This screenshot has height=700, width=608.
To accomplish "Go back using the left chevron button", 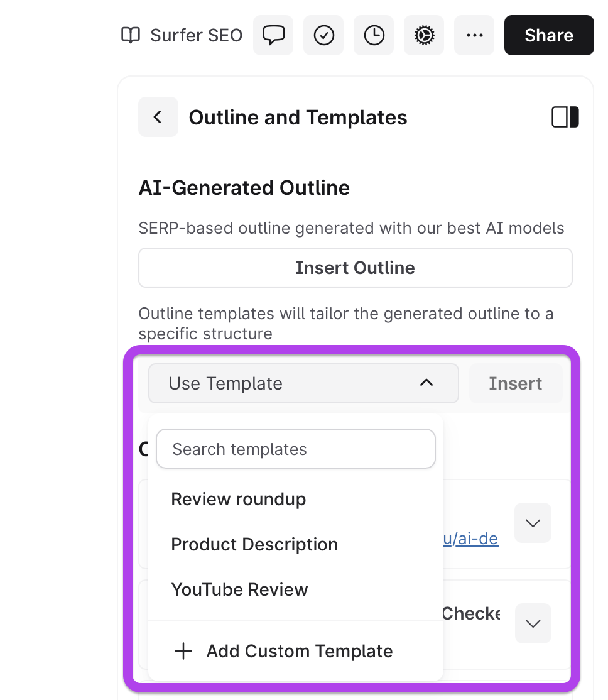I will coord(158,117).
